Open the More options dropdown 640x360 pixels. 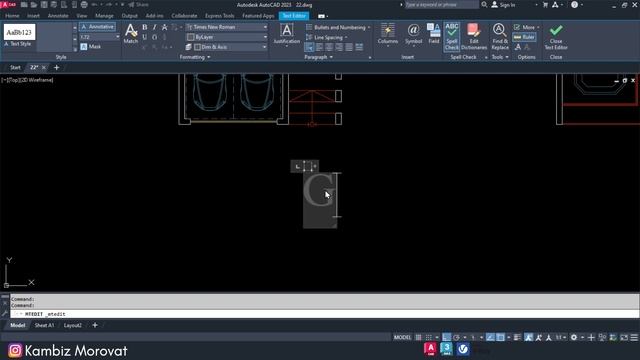tap(527, 27)
